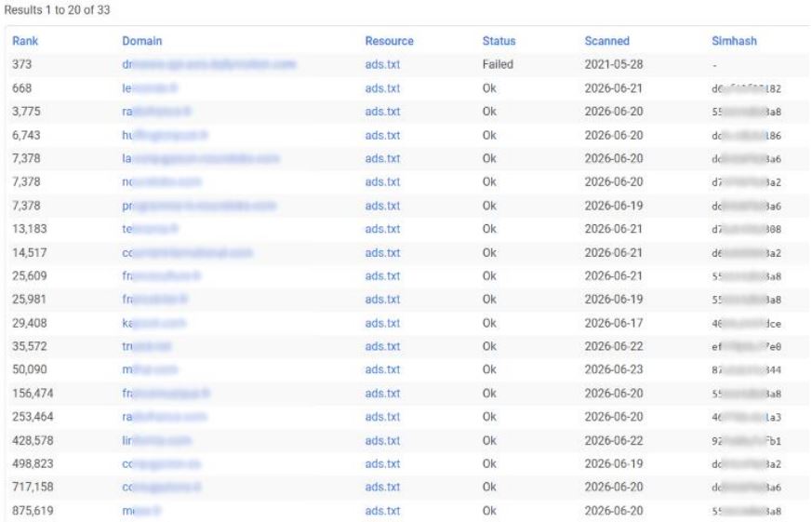Click the 'Results 1 to 20 of 33' text
The image size is (812, 522).
point(57,10)
